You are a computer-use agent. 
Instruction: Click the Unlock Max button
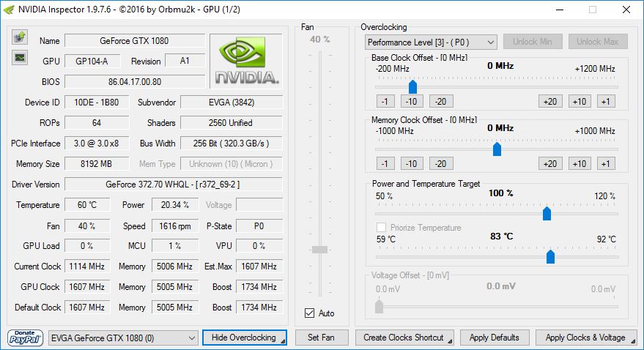pos(598,42)
